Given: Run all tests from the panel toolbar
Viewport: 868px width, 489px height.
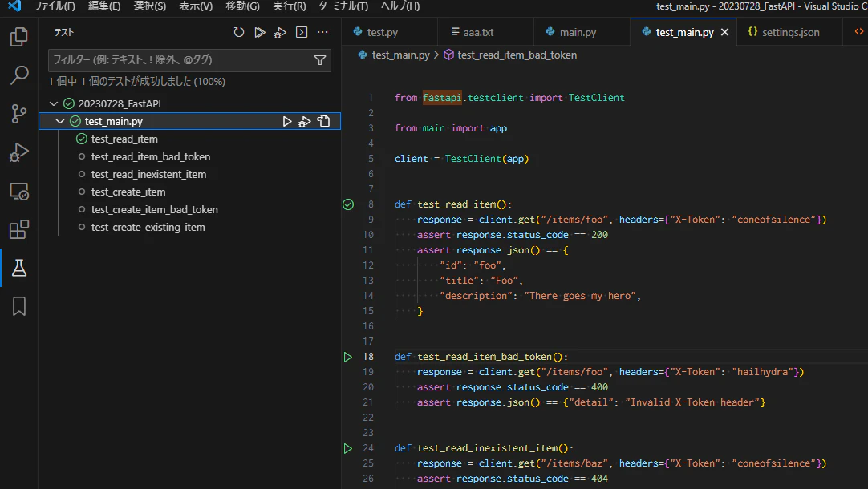Looking at the screenshot, I should click(259, 32).
